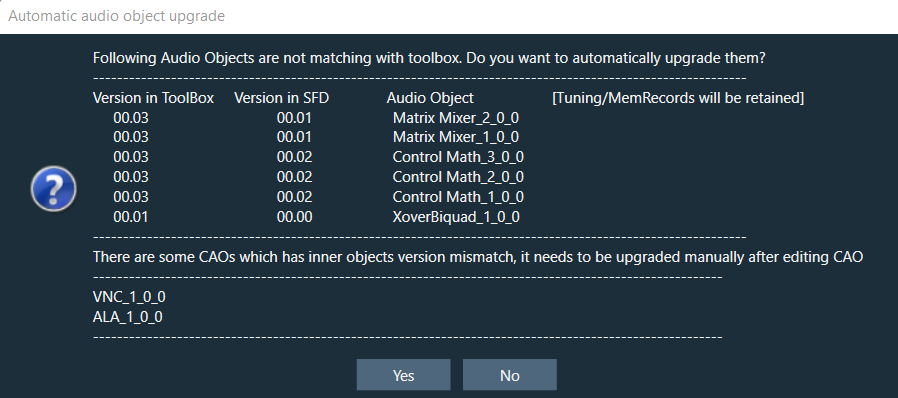898x398 pixels.
Task: Click the Audio Object column header
Action: (430, 98)
